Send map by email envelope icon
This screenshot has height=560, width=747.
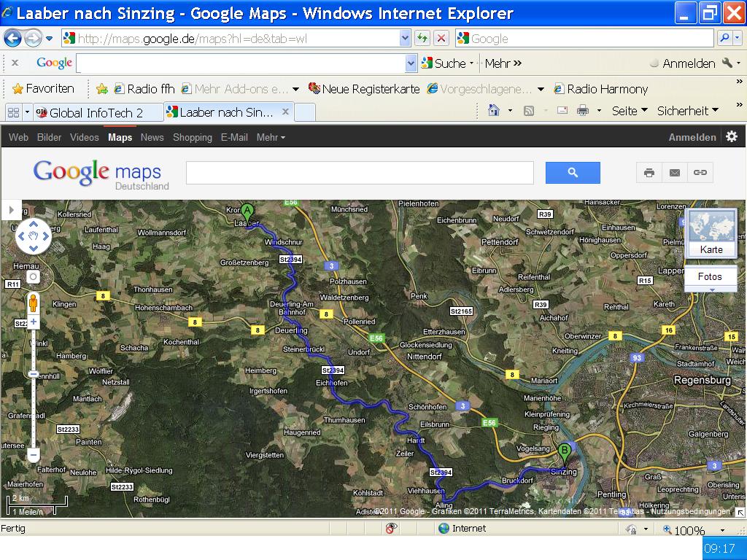click(675, 173)
